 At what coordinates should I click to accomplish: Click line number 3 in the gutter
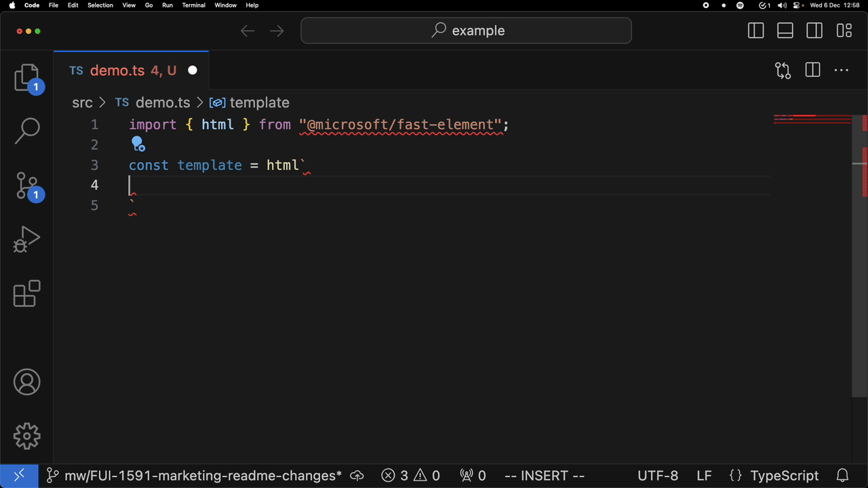click(x=94, y=165)
